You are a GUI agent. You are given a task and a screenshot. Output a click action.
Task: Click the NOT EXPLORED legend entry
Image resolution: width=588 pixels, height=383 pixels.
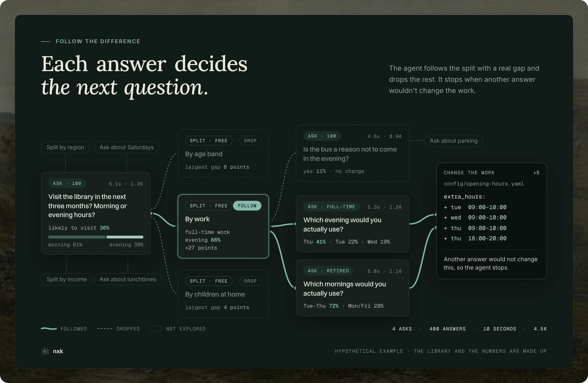178,329
